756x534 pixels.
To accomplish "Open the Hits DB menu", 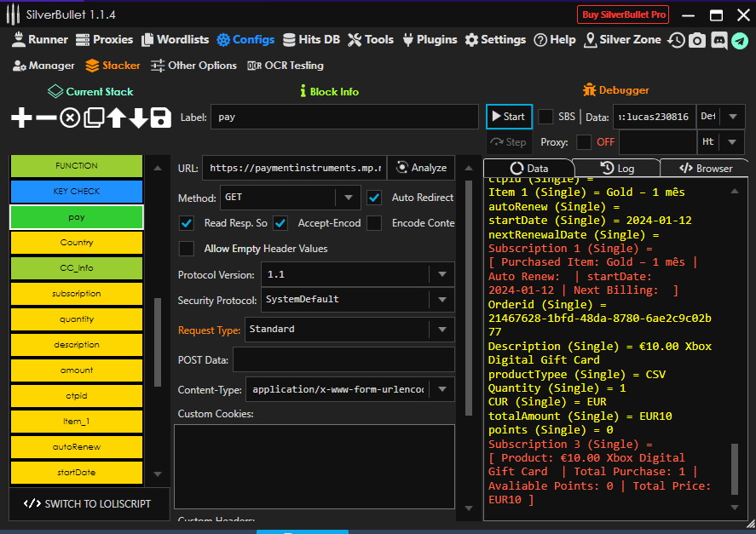I will pos(311,40).
